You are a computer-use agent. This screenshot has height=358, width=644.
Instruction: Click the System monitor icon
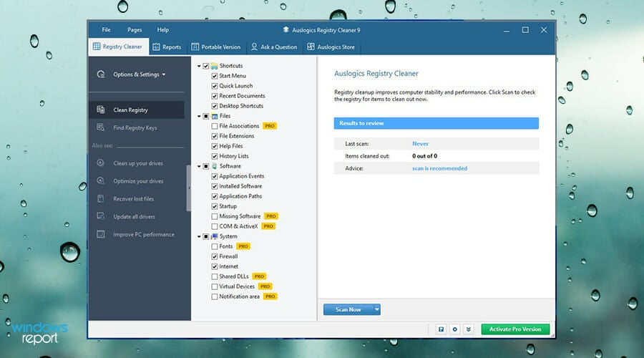[215, 236]
